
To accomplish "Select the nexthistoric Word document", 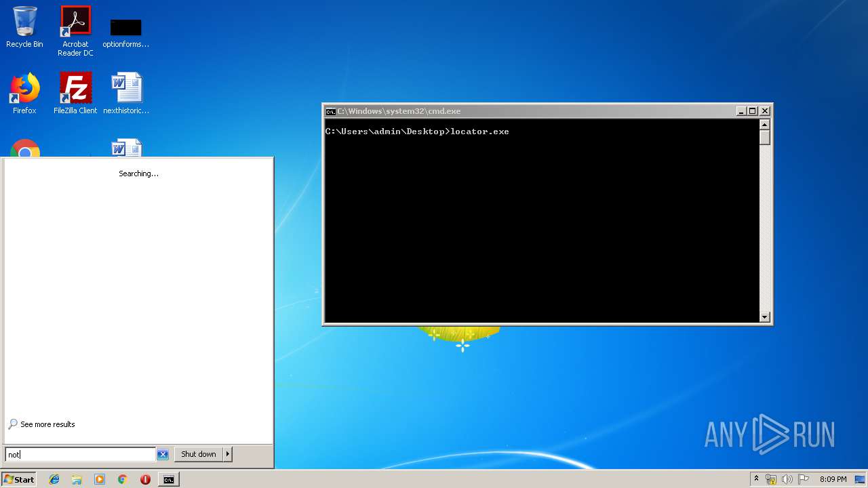I will click(x=126, y=93).
